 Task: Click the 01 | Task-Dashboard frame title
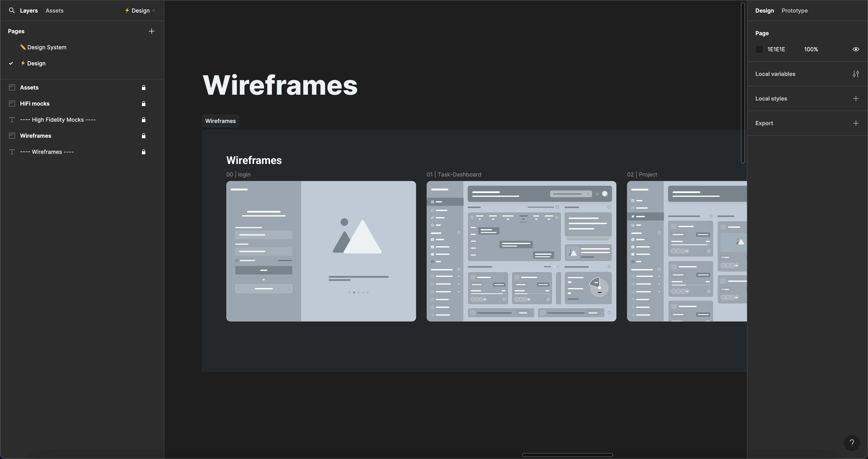point(454,174)
